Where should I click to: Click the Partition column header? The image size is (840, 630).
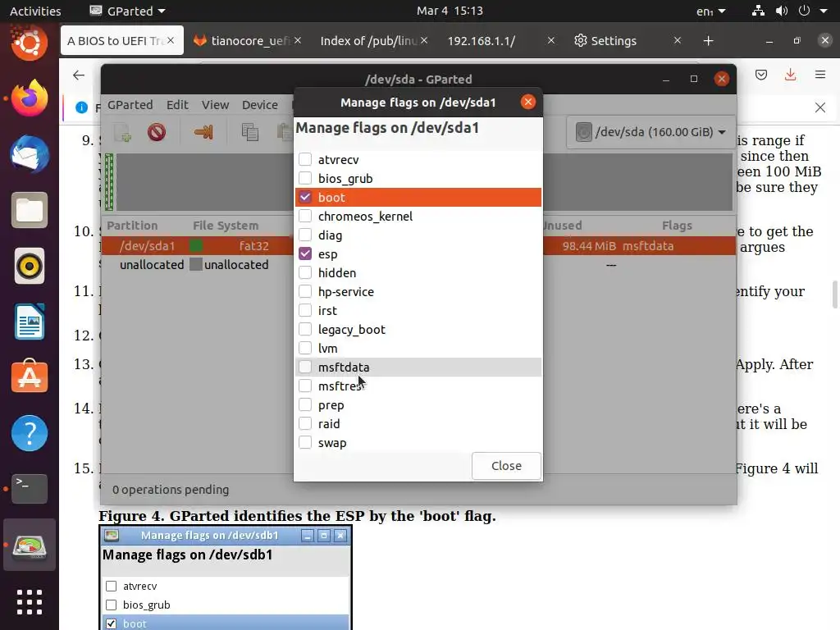132,226
